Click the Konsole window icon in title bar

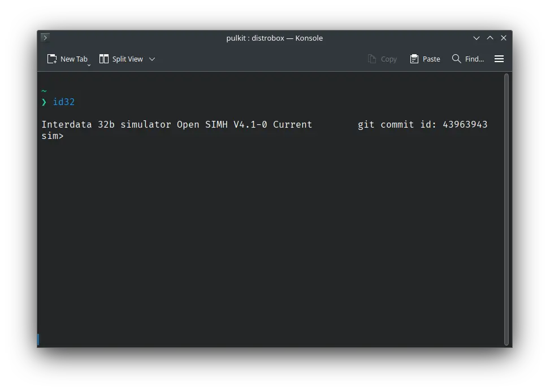[45, 37]
